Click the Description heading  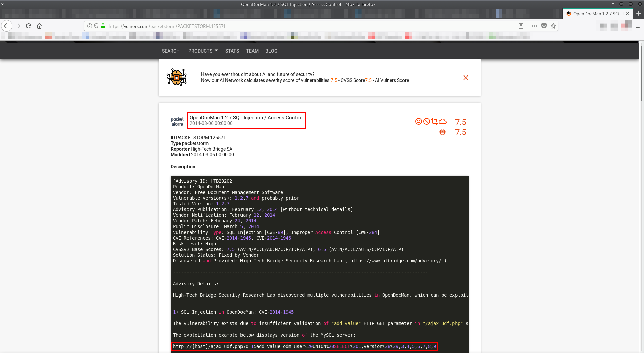click(x=183, y=167)
